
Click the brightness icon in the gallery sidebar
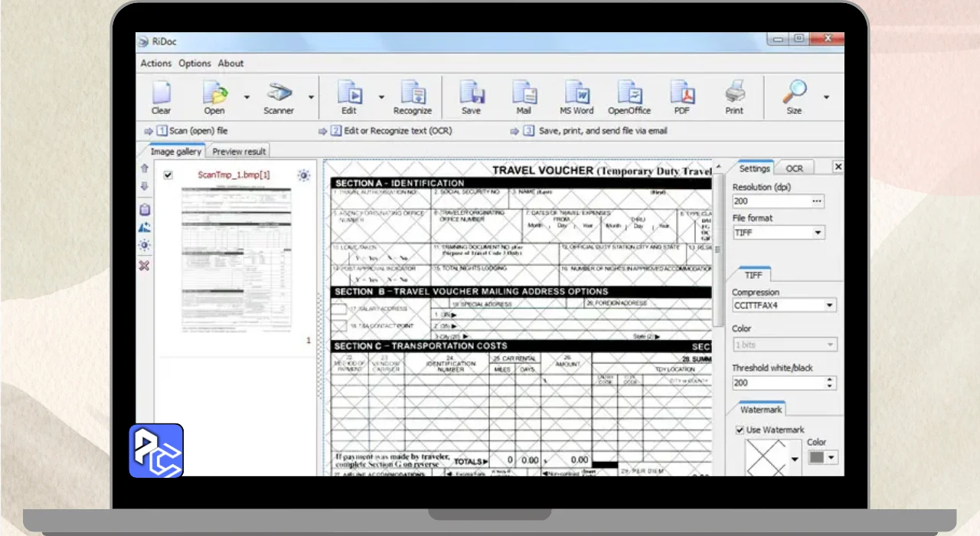pos(144,245)
